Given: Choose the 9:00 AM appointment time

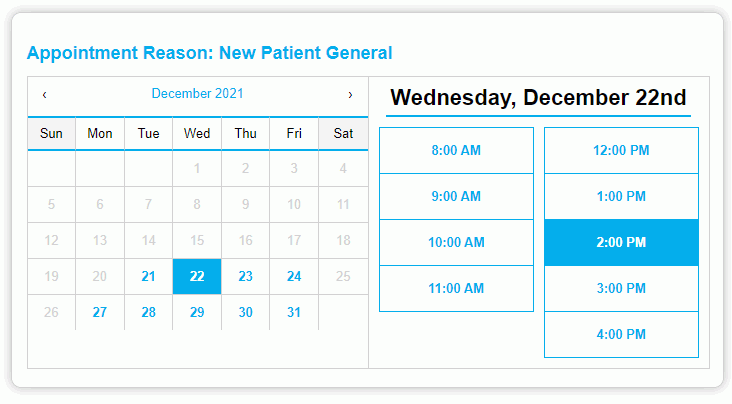Looking at the screenshot, I should tap(456, 196).
